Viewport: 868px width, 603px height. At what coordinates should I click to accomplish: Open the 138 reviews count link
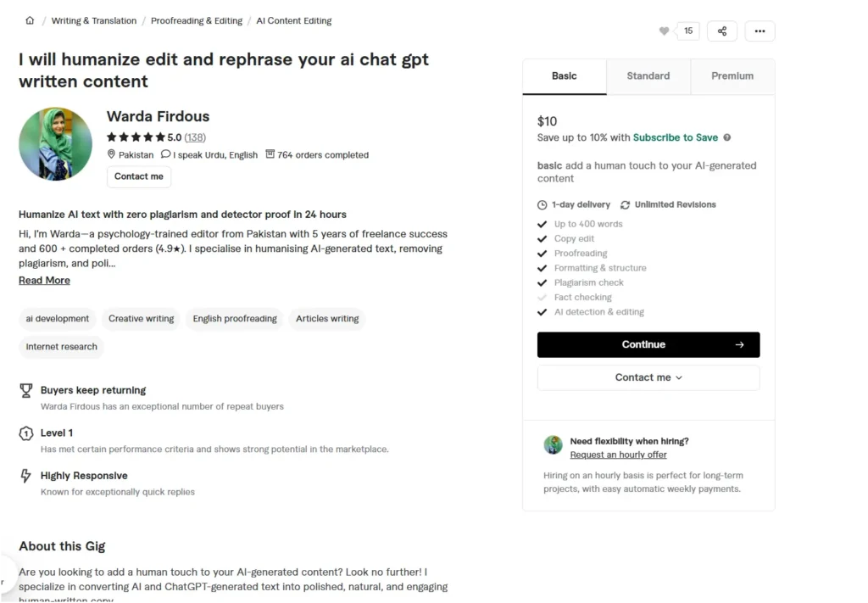[x=195, y=137]
